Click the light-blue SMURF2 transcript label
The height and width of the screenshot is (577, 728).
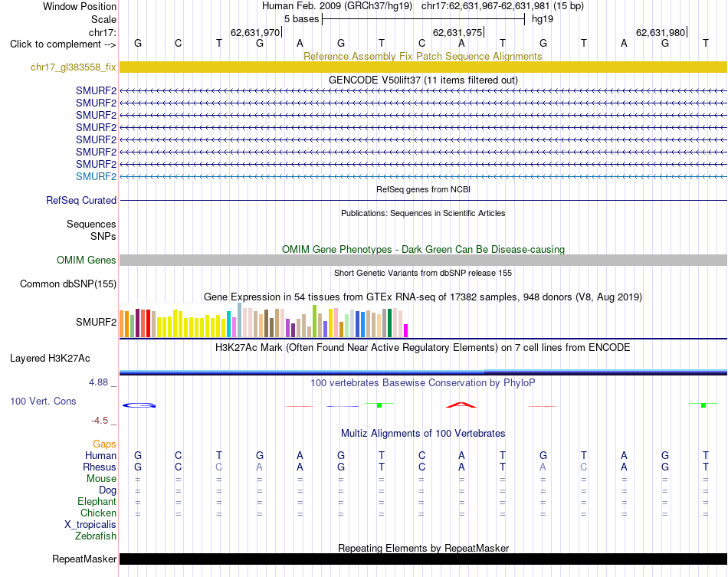(96, 176)
